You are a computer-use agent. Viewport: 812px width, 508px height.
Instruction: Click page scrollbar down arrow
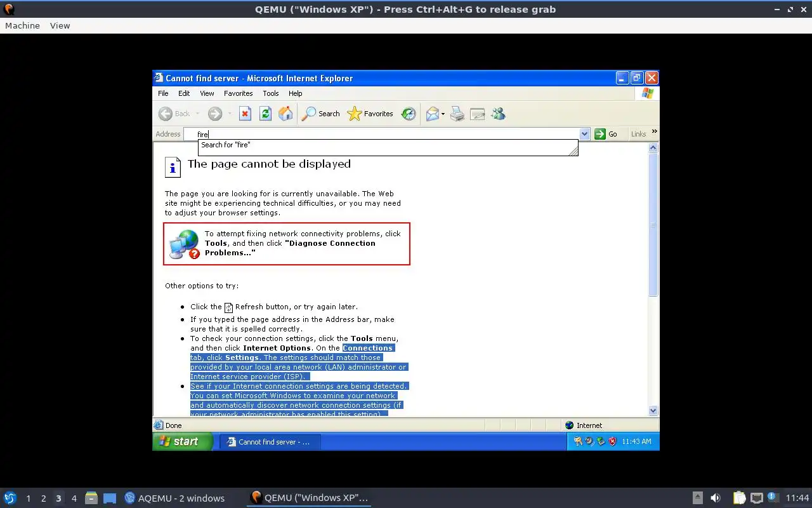653,411
